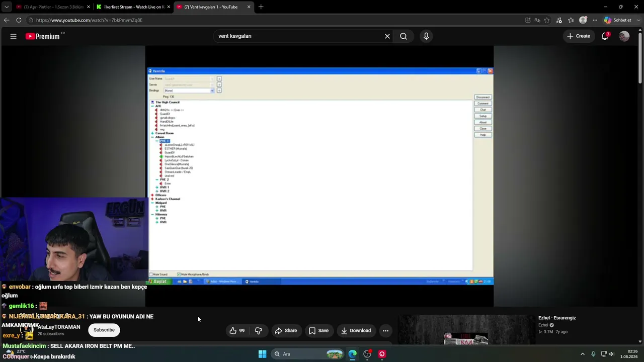The width and height of the screenshot is (644, 362).
Task: Open browser settings and more menu
Action: click(595, 20)
